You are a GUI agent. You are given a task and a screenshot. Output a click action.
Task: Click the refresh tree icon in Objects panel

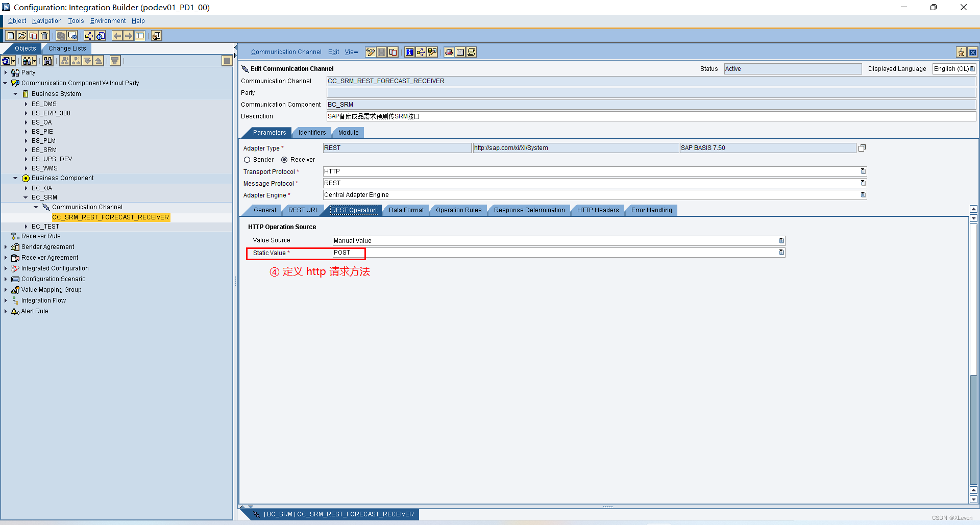[7, 61]
